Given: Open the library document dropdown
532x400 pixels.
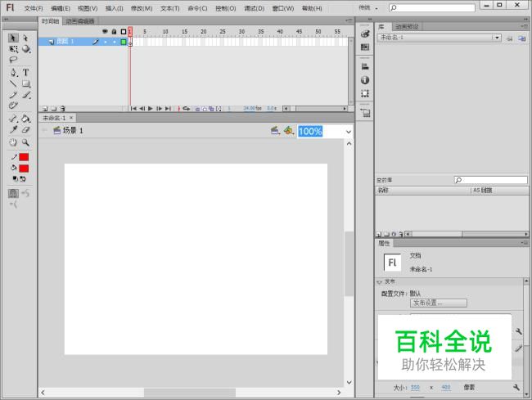Looking at the screenshot, I should coord(497,38).
